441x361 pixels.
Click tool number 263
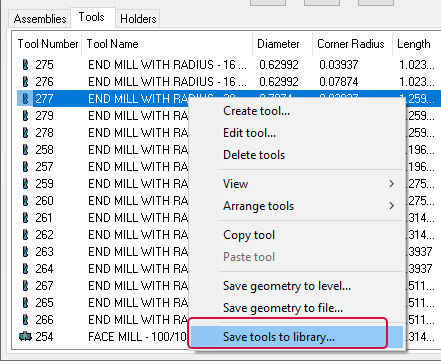click(x=44, y=252)
